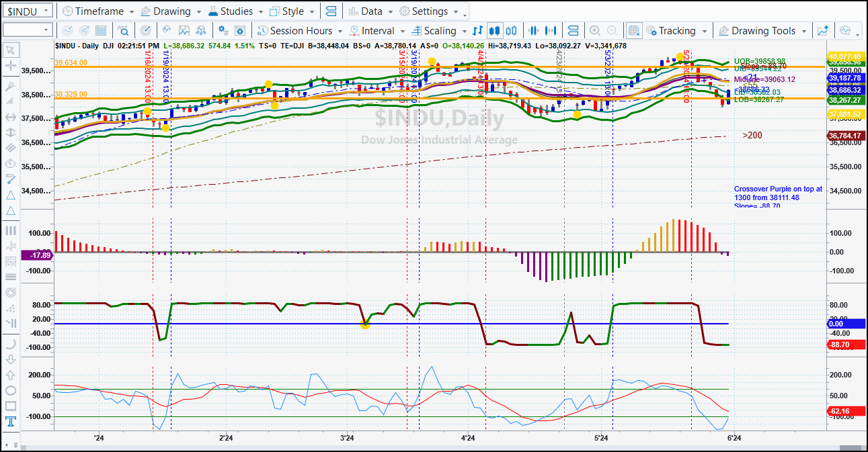This screenshot has height=452, width=868.
Task: Click the window with gear settings icon
Action: (240, 31)
